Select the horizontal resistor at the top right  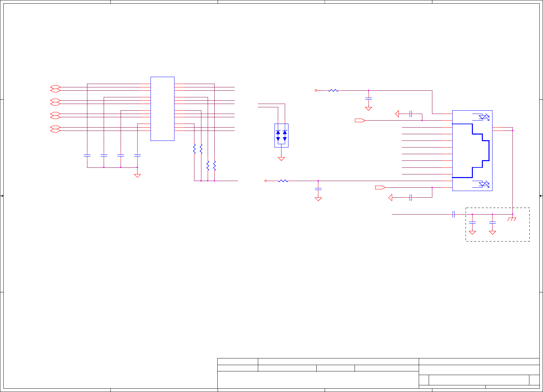pos(333,90)
